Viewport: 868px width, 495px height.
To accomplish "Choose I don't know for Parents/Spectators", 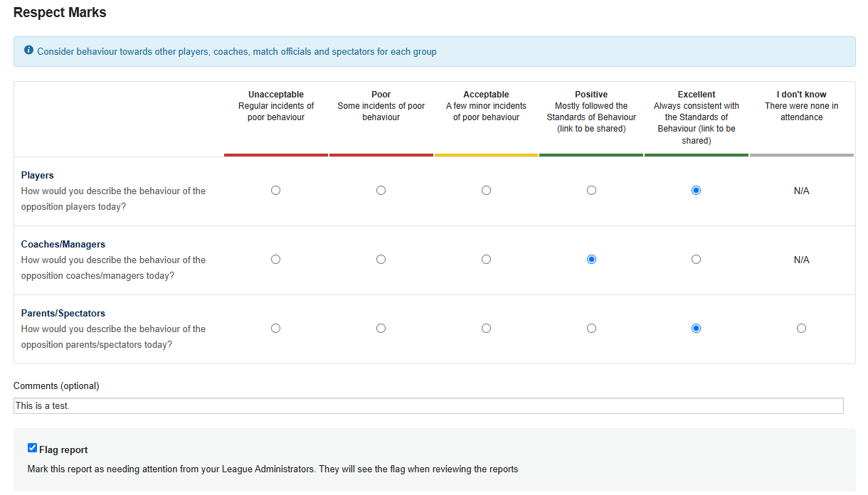I will tap(801, 329).
